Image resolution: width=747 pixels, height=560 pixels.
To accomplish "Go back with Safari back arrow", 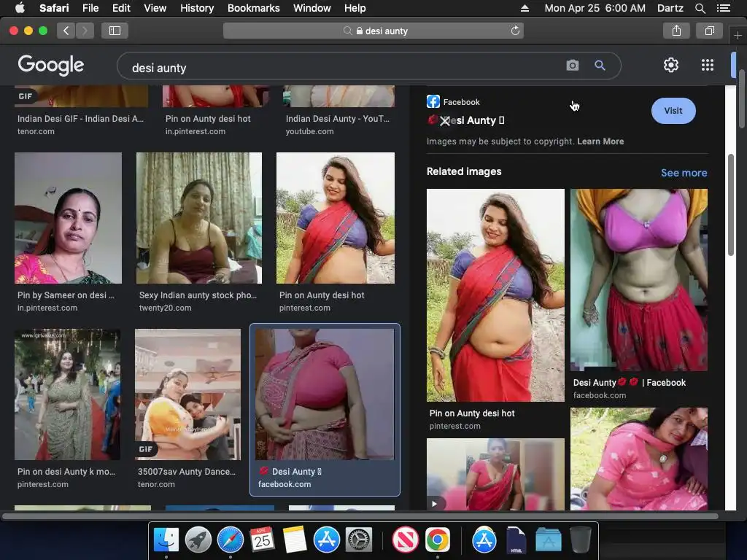I will (x=66, y=31).
